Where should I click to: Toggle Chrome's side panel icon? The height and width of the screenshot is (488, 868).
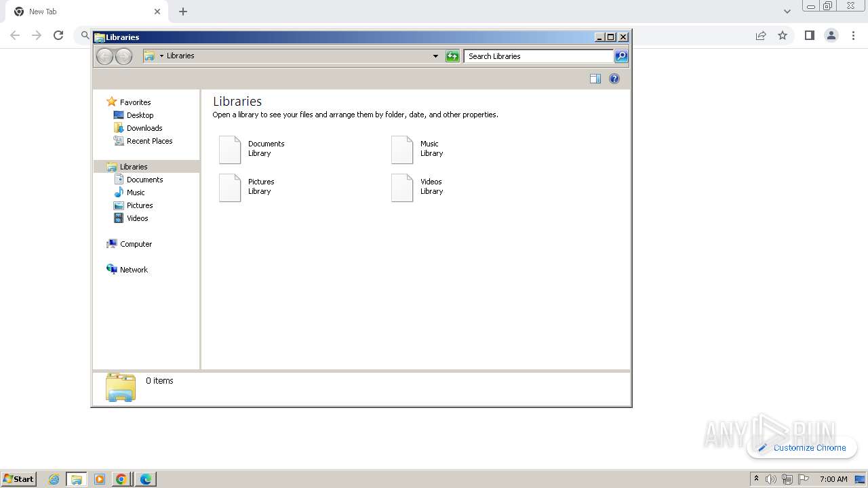coord(809,35)
